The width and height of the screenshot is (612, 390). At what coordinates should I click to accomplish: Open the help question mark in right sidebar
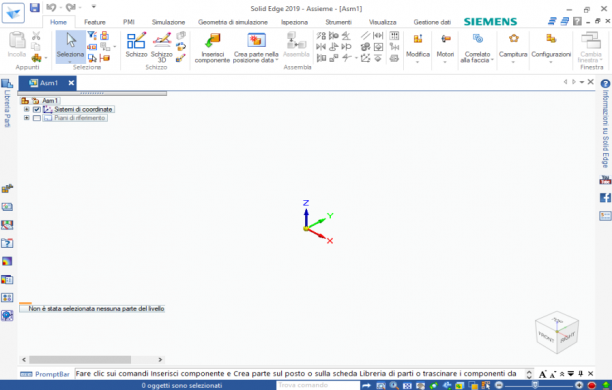(605, 84)
